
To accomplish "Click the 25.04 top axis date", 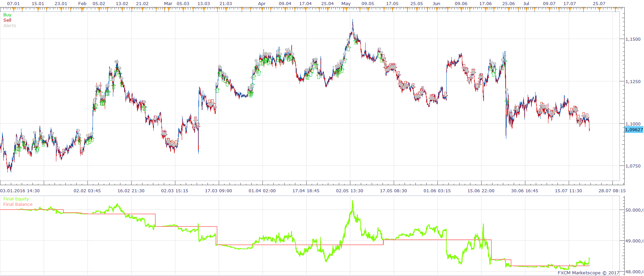I will 328,4.
